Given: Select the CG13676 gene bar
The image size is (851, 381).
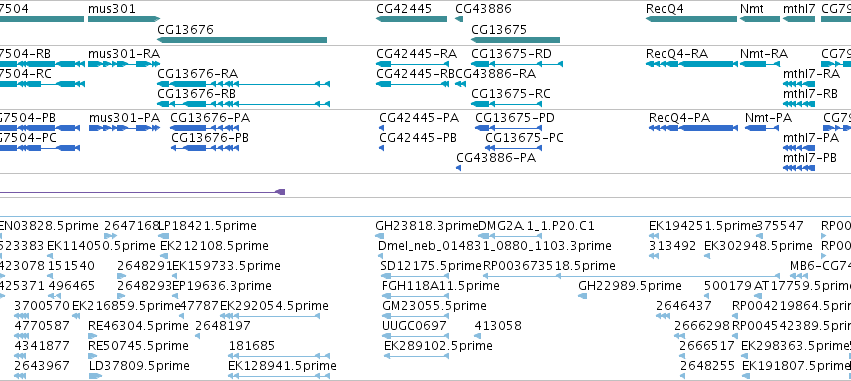Looking at the screenshot, I should [x=242, y=40].
